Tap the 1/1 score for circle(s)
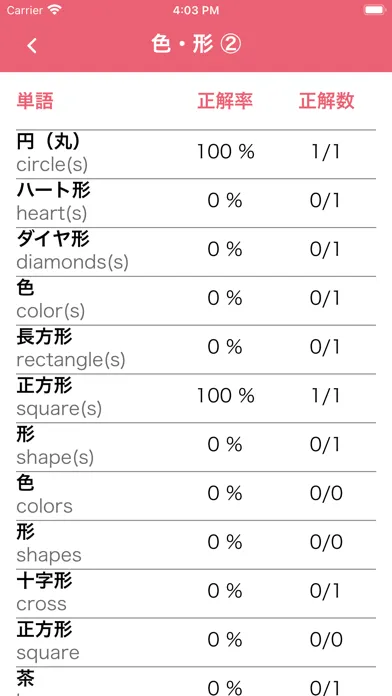The height and width of the screenshot is (696, 392). [325, 152]
